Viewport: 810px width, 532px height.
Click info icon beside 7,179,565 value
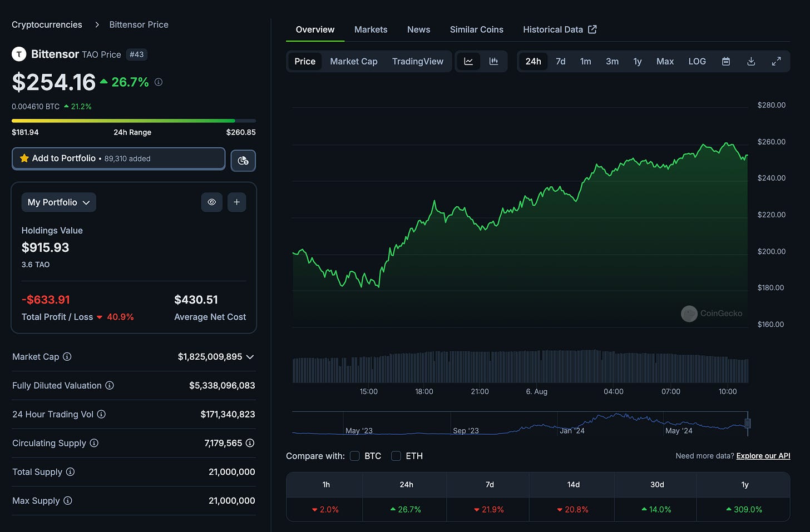pos(250,443)
